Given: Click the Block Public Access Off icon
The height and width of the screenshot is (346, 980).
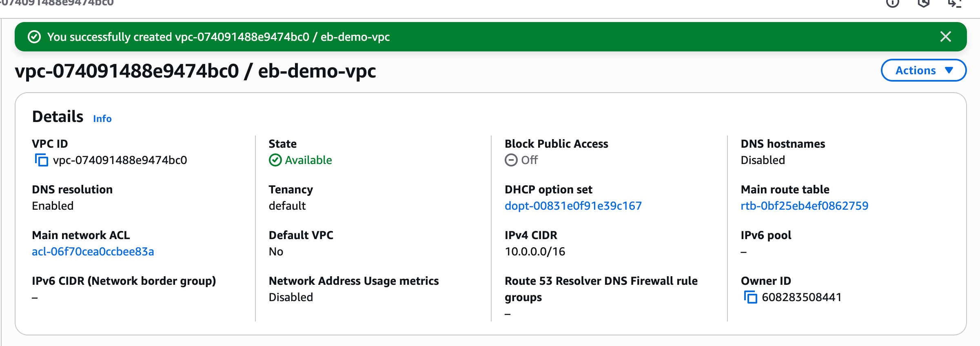Looking at the screenshot, I should coord(511,160).
